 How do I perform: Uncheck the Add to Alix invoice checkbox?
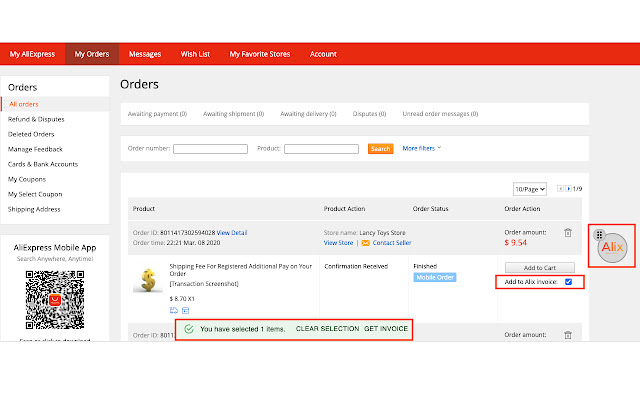point(568,282)
